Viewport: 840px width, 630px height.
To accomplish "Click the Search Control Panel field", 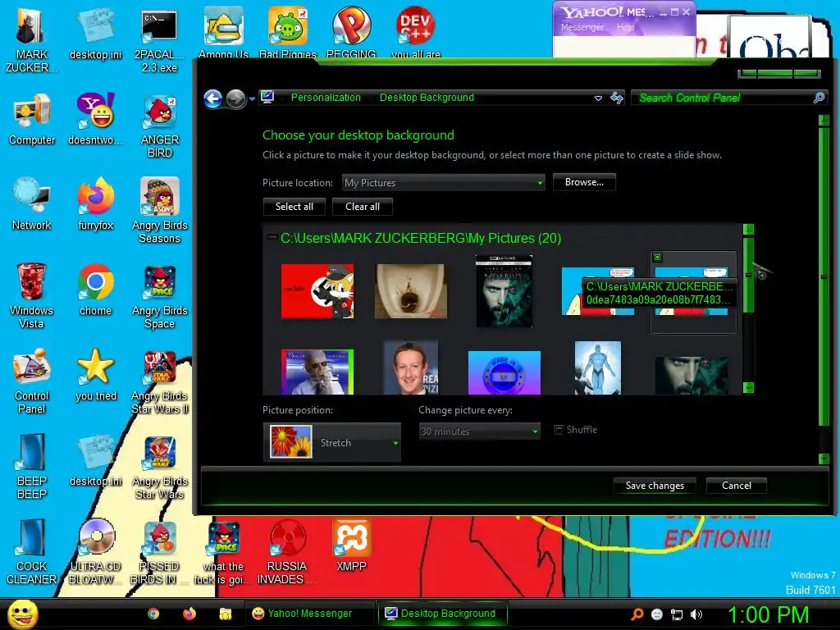I will (x=728, y=98).
